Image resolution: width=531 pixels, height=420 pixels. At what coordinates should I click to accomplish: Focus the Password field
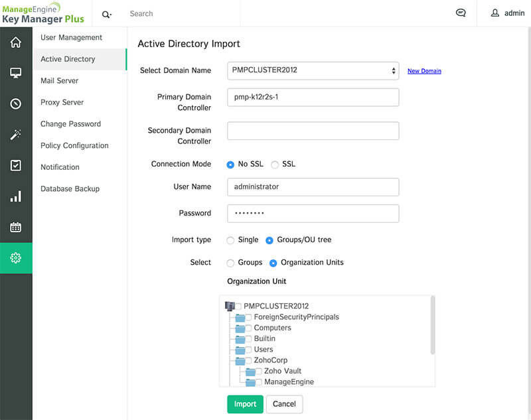click(x=313, y=213)
